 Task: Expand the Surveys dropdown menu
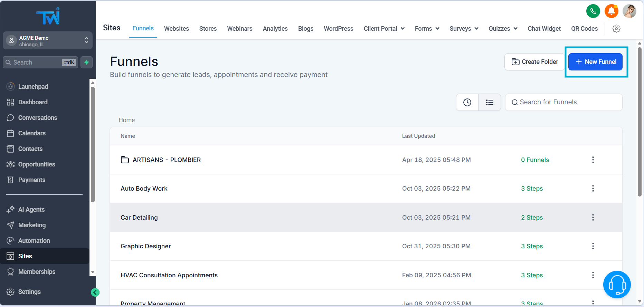point(464,29)
